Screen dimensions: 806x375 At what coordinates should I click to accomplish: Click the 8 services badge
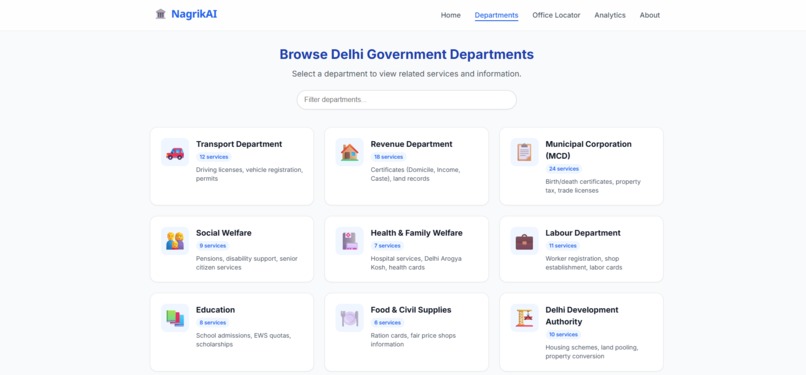[x=213, y=323]
